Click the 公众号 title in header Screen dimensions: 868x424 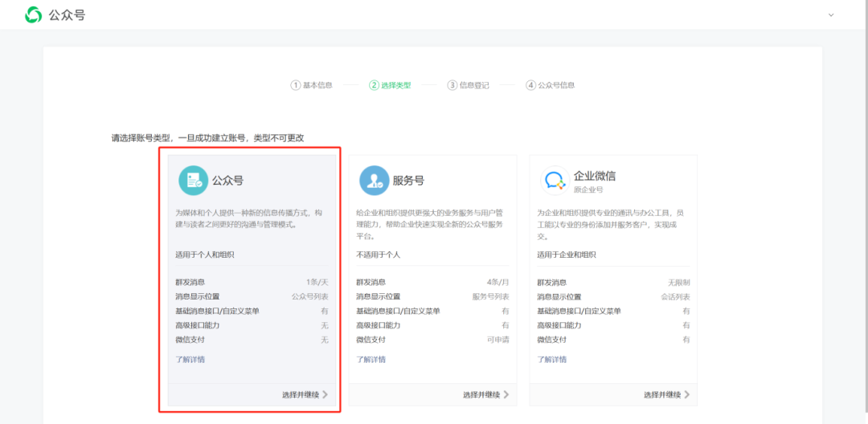[x=67, y=15]
